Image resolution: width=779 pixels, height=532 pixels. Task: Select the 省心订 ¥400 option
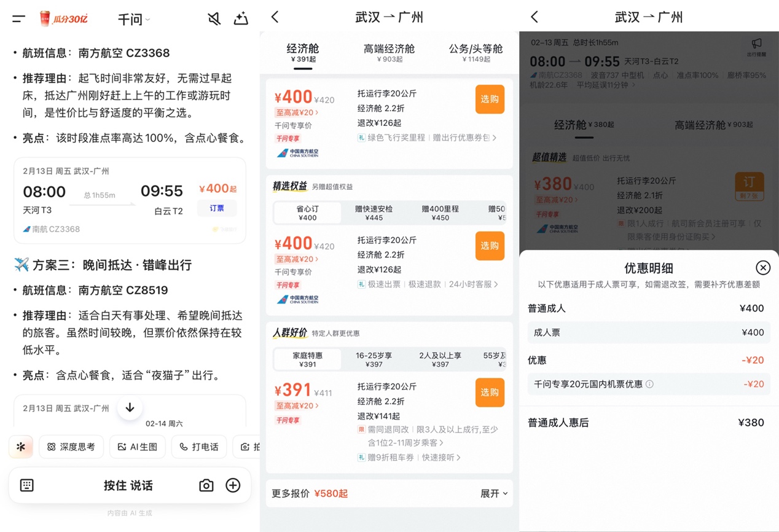pyautogui.click(x=307, y=213)
